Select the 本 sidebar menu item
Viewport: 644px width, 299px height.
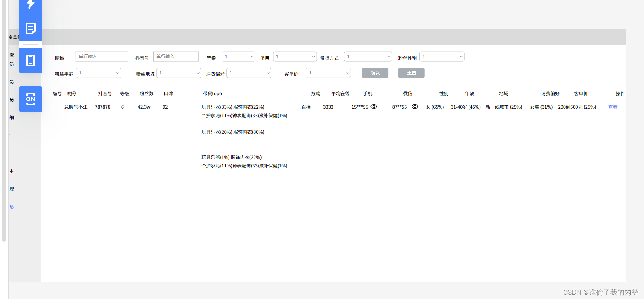tap(11, 171)
